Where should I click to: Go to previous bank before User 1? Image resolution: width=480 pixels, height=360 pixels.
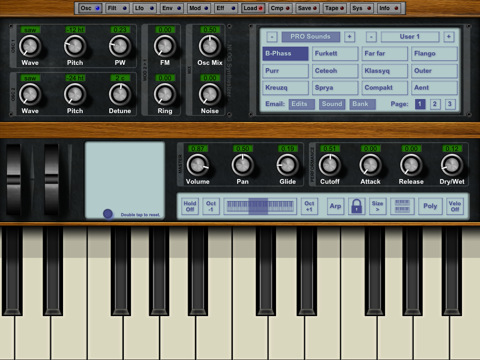(x=371, y=37)
